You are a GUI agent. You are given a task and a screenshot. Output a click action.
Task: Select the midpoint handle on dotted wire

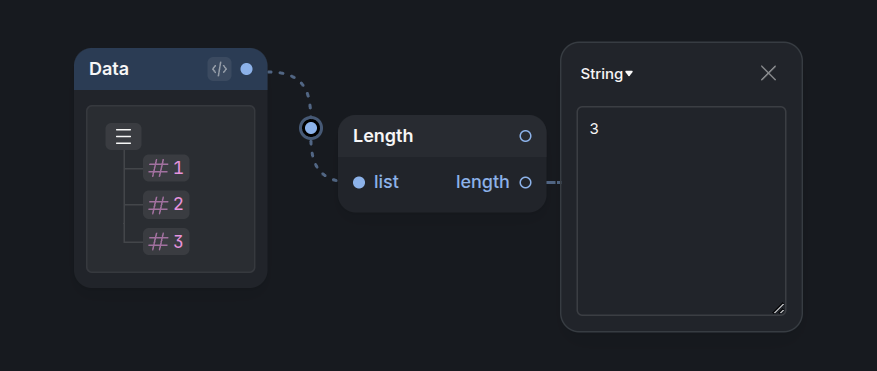(311, 128)
